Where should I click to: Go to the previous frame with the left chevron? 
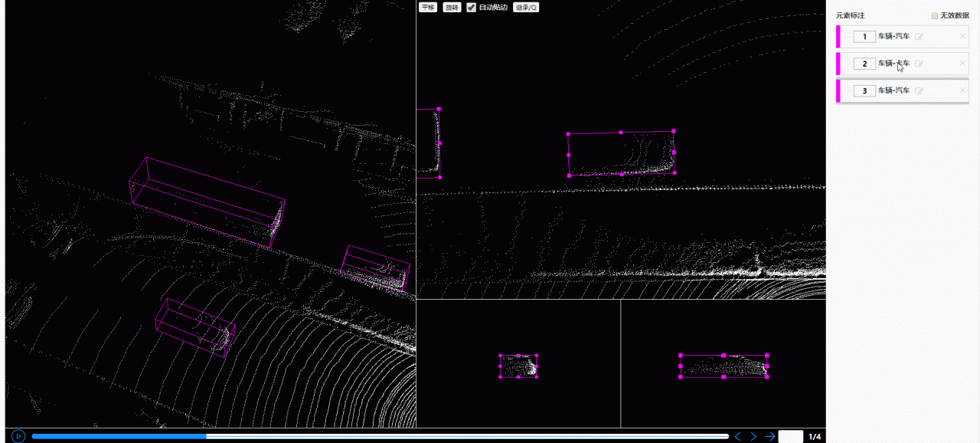pyautogui.click(x=738, y=436)
